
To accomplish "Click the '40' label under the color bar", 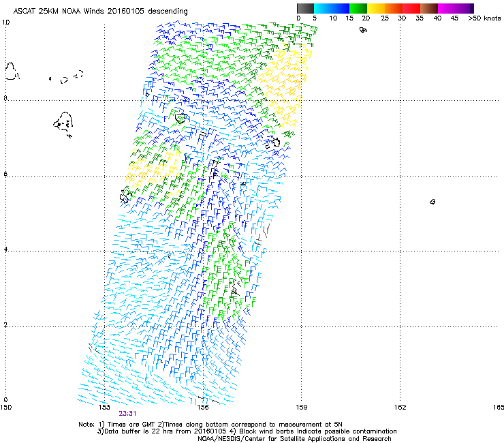I will point(437,18).
